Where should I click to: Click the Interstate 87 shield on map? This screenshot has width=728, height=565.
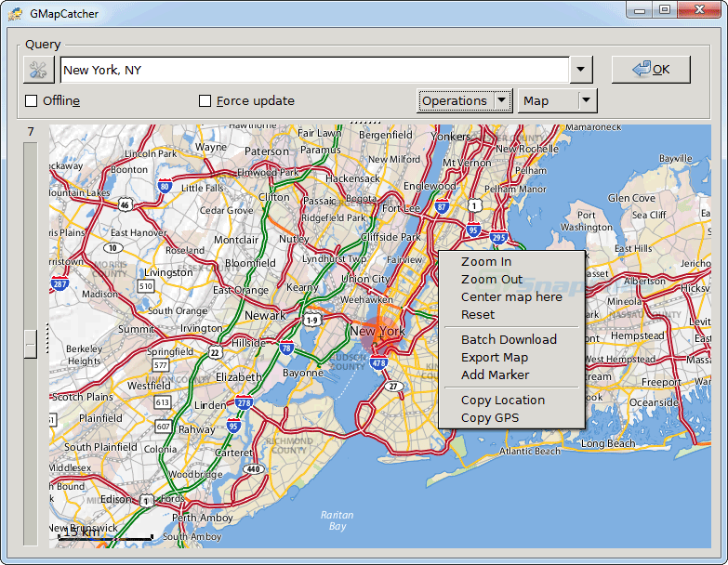click(x=441, y=207)
